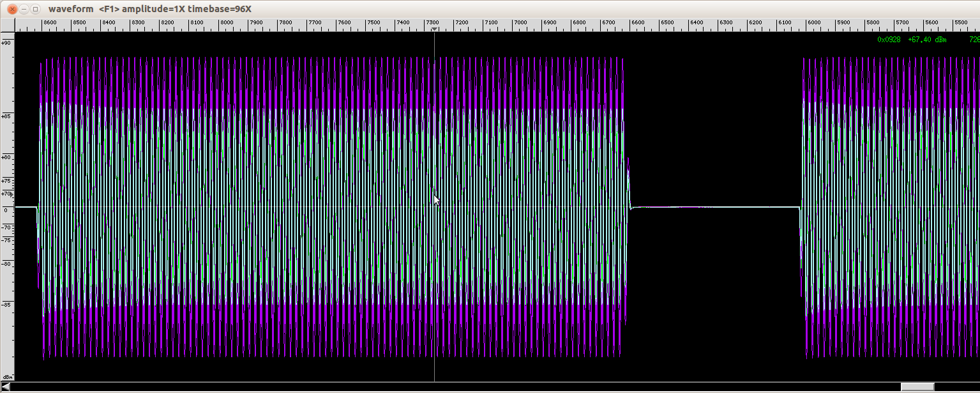Click the 5500 tick on time ruler
Image resolution: width=980 pixels, height=393 pixels.
(961, 22)
